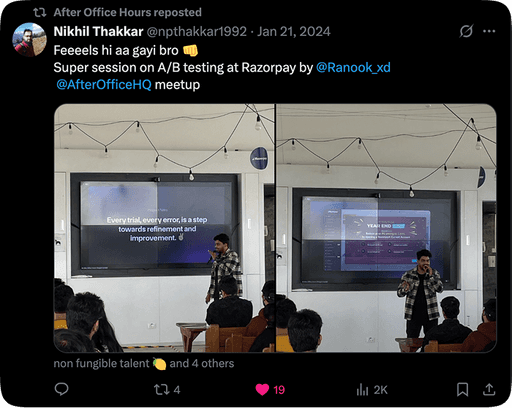Open the Jan 21, 2024 timestamp
512x408 pixels.
(293, 32)
